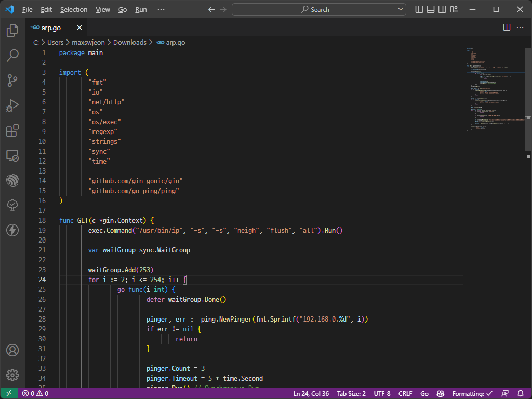The image size is (532, 399).
Task: Open the Tab Size: 2 indentation selector
Action: click(351, 394)
